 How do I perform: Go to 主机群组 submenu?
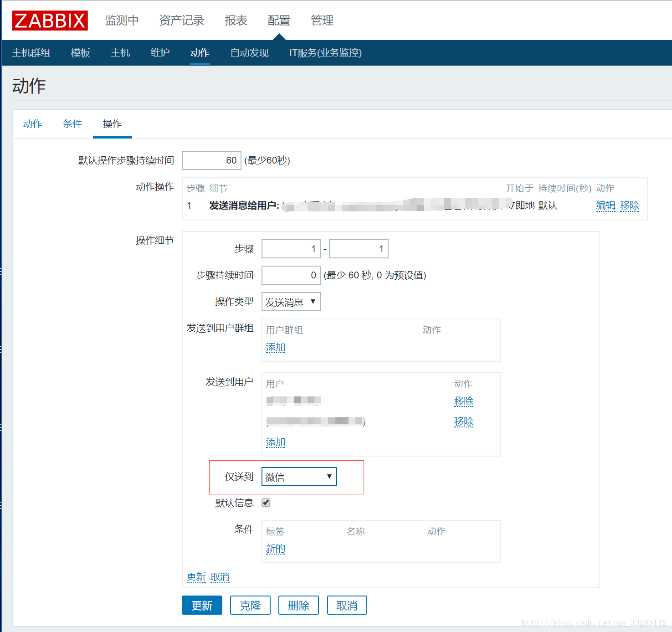(31, 53)
